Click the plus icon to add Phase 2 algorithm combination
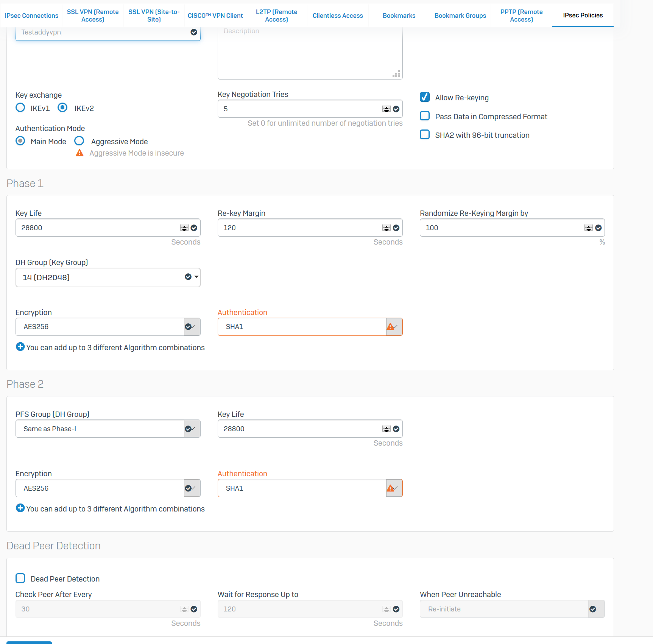Viewport: 653px width, 644px height. (20, 508)
